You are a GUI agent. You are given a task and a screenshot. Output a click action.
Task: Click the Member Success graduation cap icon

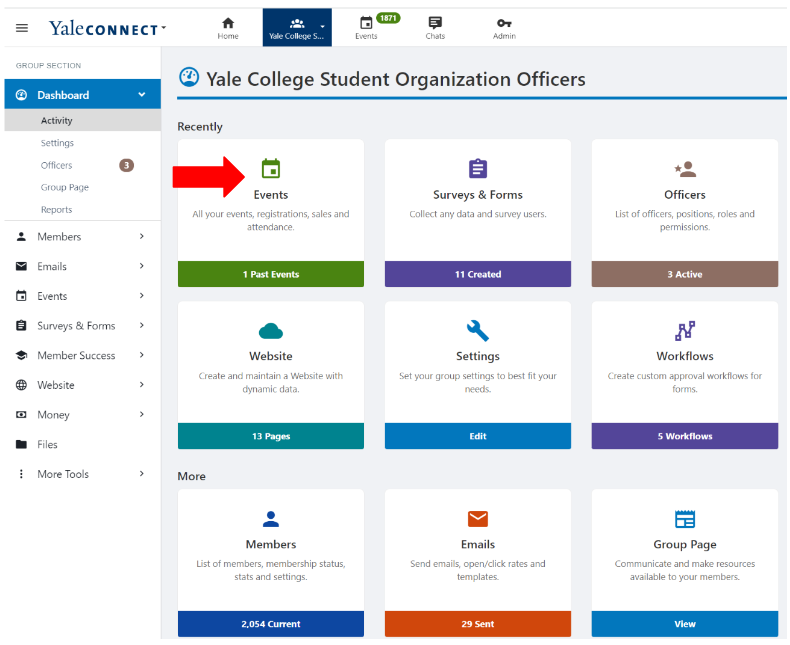pyautogui.click(x=21, y=355)
